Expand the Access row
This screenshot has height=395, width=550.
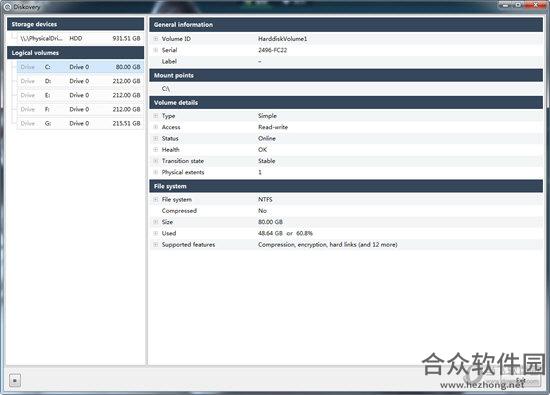pyautogui.click(x=156, y=127)
